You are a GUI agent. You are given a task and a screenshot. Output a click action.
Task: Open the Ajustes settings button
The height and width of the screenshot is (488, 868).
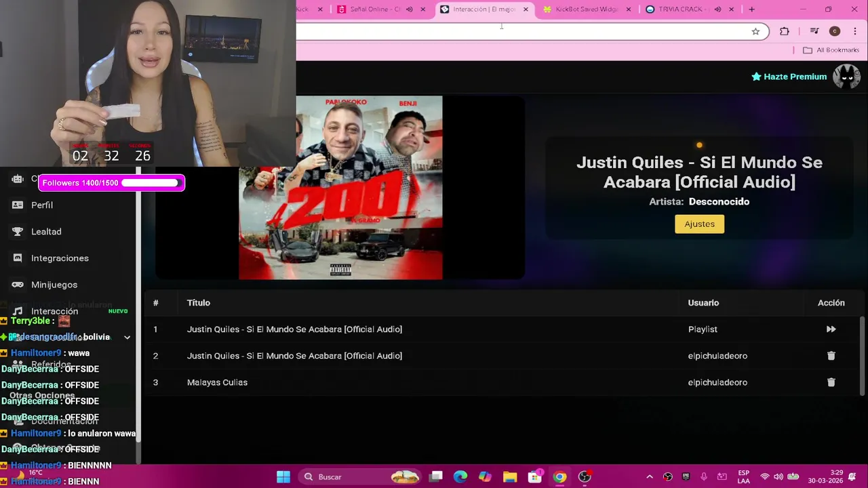699,224
